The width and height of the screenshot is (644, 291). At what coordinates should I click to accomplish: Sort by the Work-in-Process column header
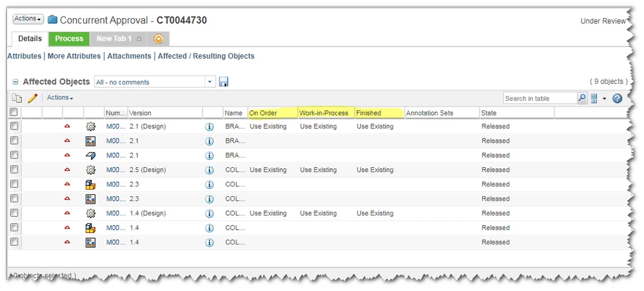(x=326, y=113)
